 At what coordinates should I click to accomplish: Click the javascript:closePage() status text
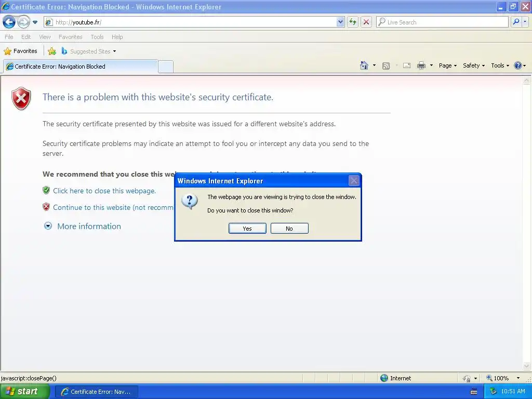click(29, 378)
